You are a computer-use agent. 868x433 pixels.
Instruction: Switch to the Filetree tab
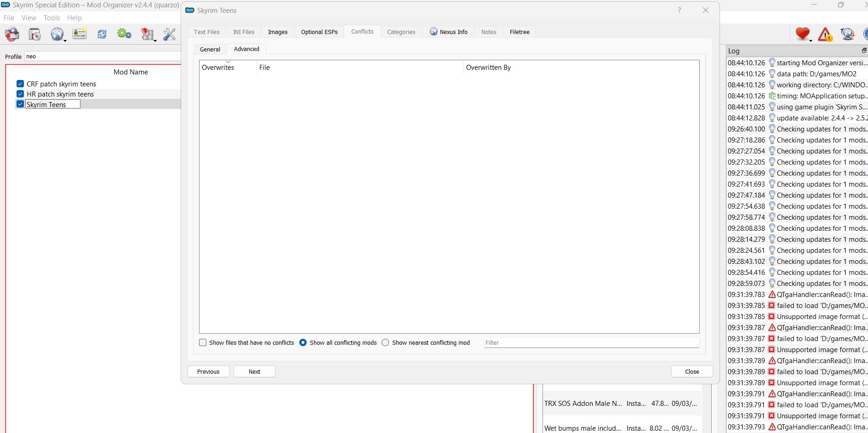tap(520, 32)
